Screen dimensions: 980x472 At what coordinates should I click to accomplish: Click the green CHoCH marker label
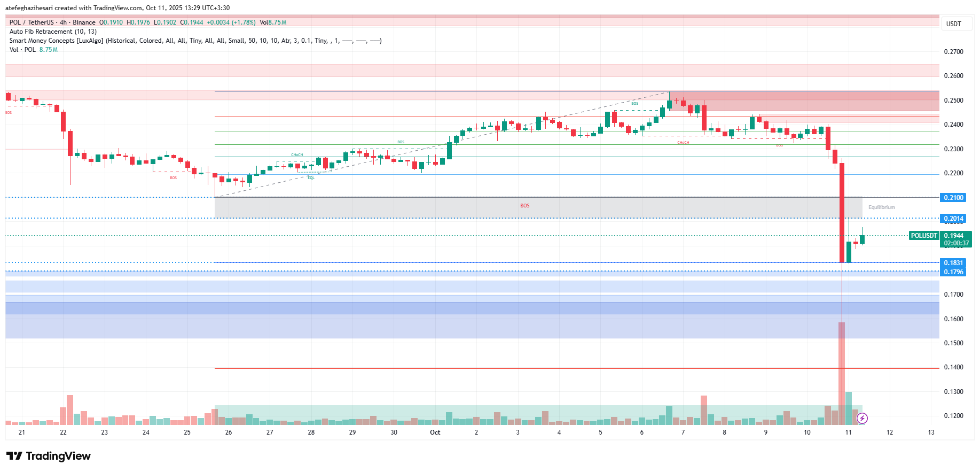tap(297, 155)
